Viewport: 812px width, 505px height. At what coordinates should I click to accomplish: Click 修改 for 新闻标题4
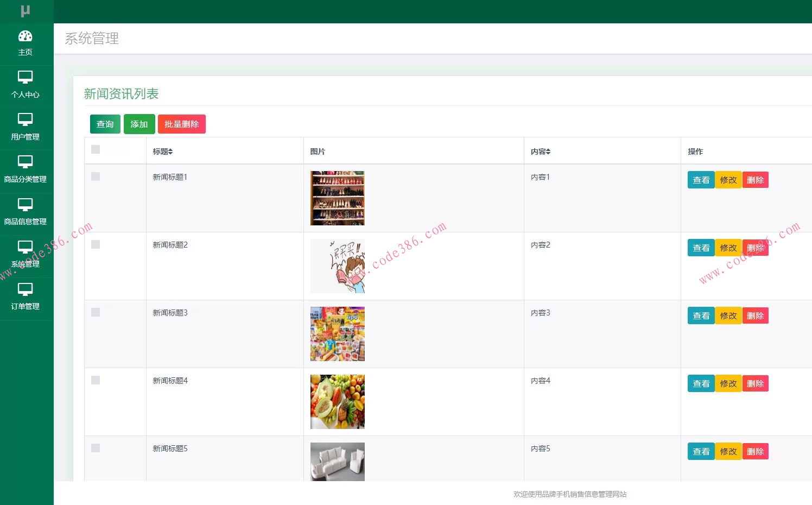coord(728,383)
